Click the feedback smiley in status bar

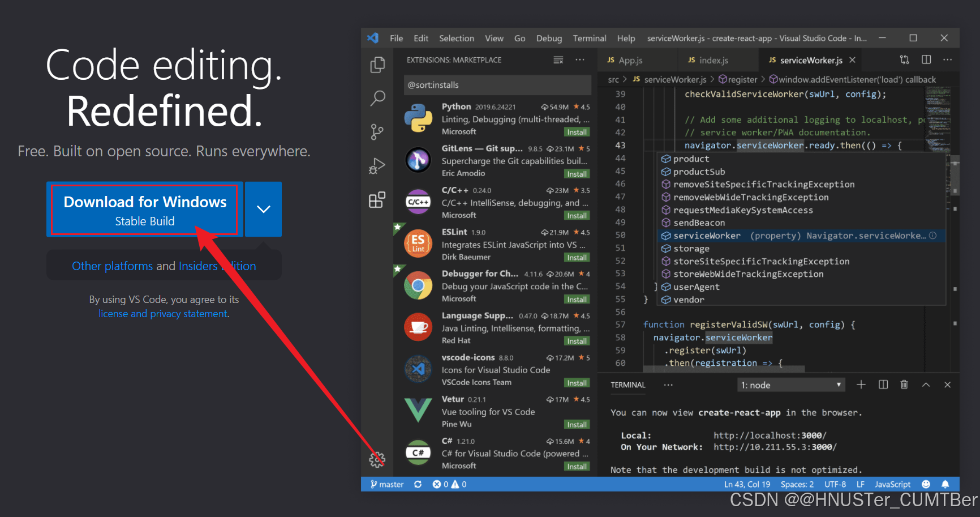coord(926,484)
